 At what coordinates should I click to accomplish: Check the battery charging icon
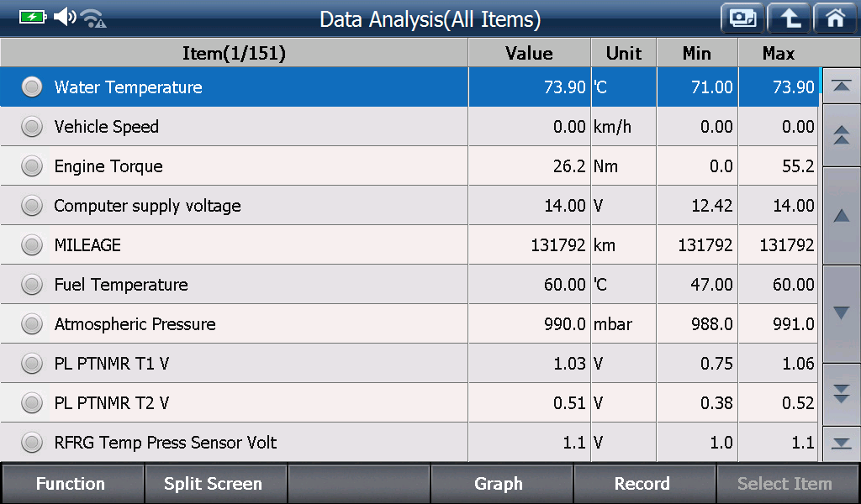coord(33,18)
